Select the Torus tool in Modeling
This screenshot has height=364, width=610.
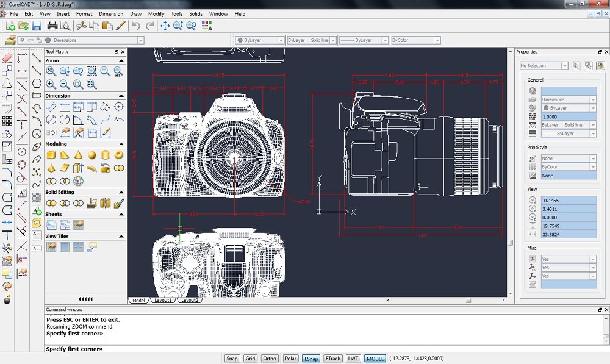point(118,155)
